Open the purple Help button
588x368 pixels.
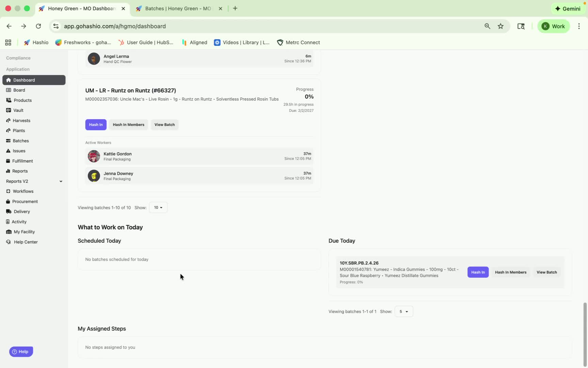[x=21, y=352]
